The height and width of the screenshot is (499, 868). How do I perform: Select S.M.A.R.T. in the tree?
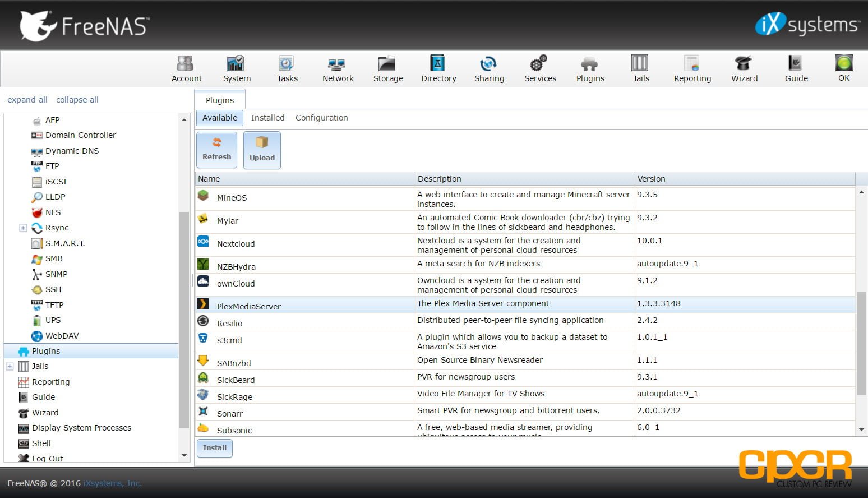pos(65,243)
